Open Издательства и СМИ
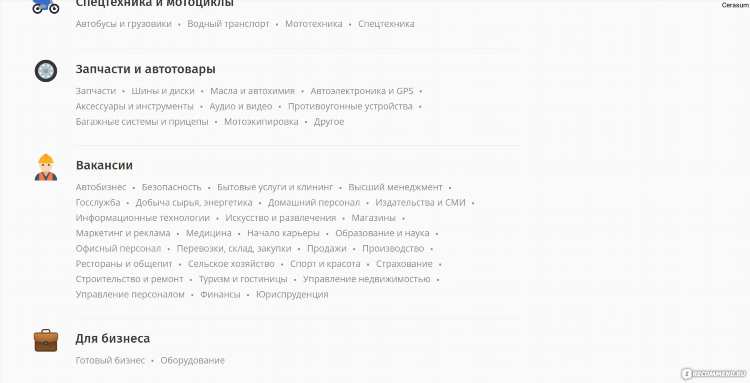This screenshot has width=750, height=383. point(420,202)
